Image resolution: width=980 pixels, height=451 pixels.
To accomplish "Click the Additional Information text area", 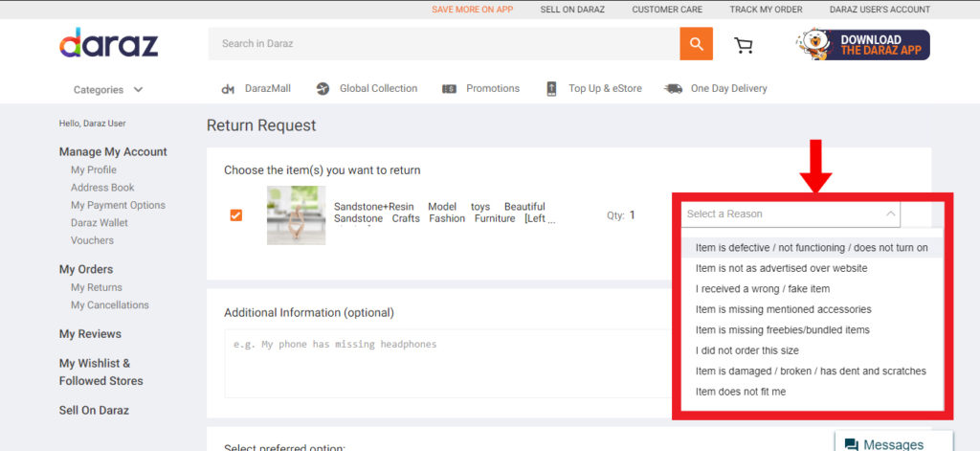I will (x=449, y=364).
